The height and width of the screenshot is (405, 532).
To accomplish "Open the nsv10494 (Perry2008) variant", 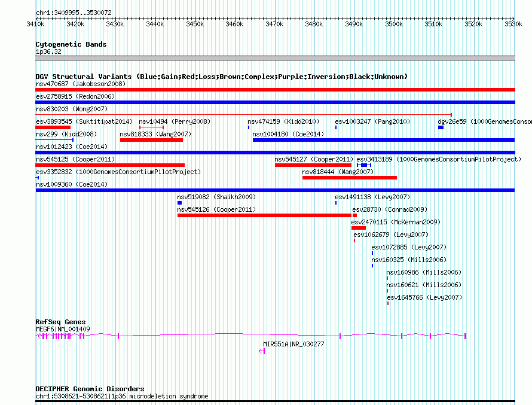I will pos(175,121).
